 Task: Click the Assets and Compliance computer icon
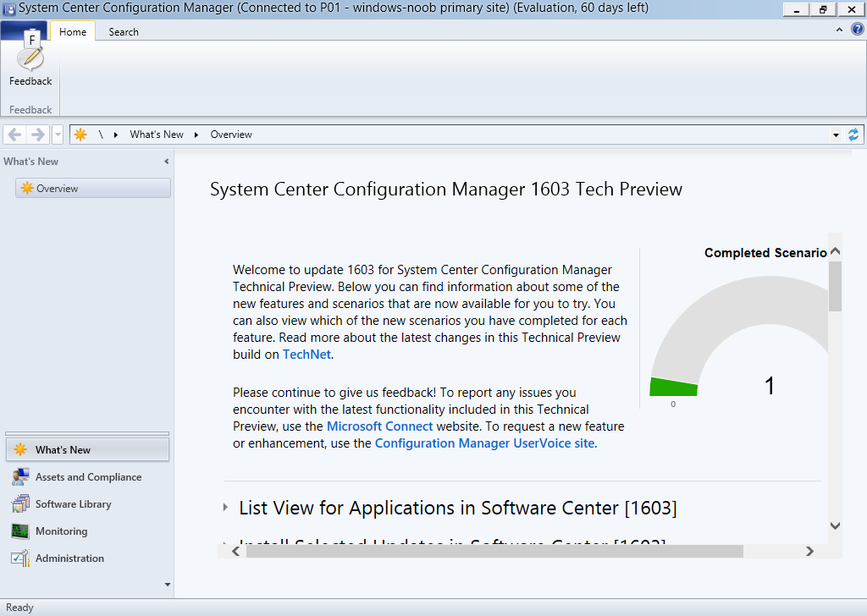[x=20, y=476]
